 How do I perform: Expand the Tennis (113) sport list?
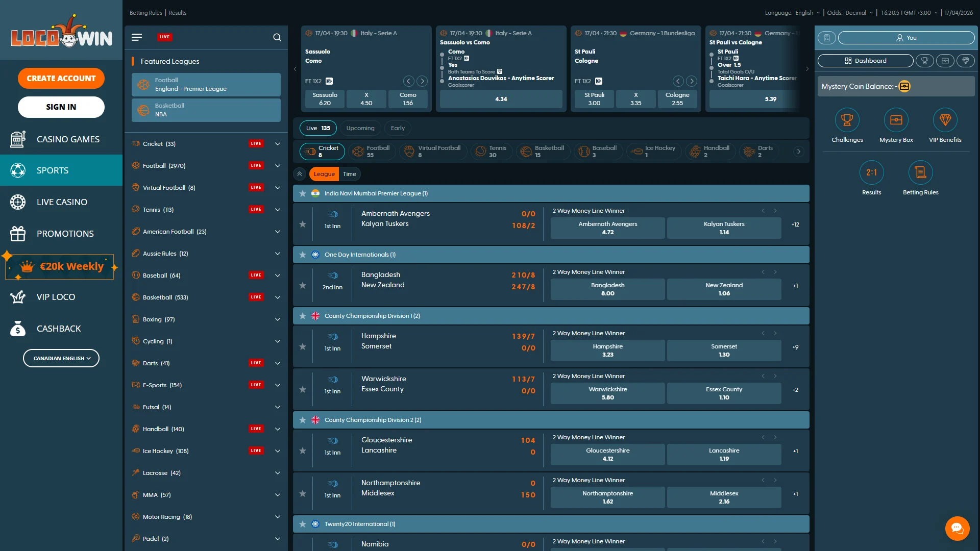tap(278, 210)
